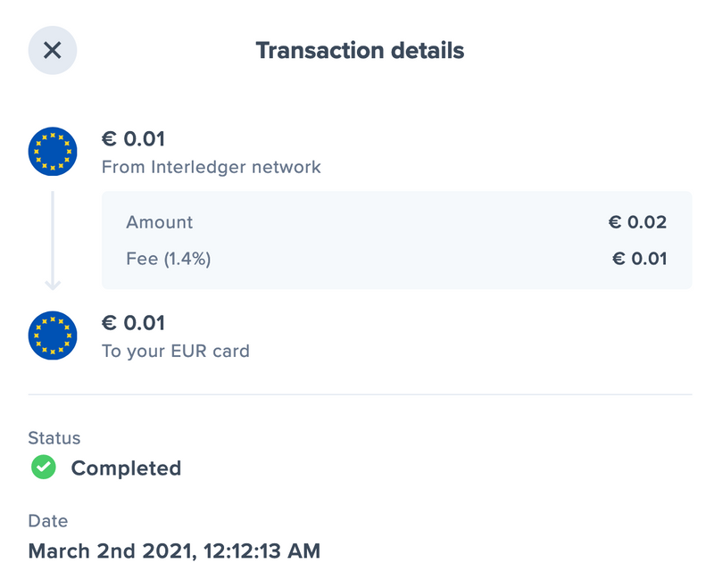
Task: Click the € 0.01 fee value
Action: coord(639,260)
